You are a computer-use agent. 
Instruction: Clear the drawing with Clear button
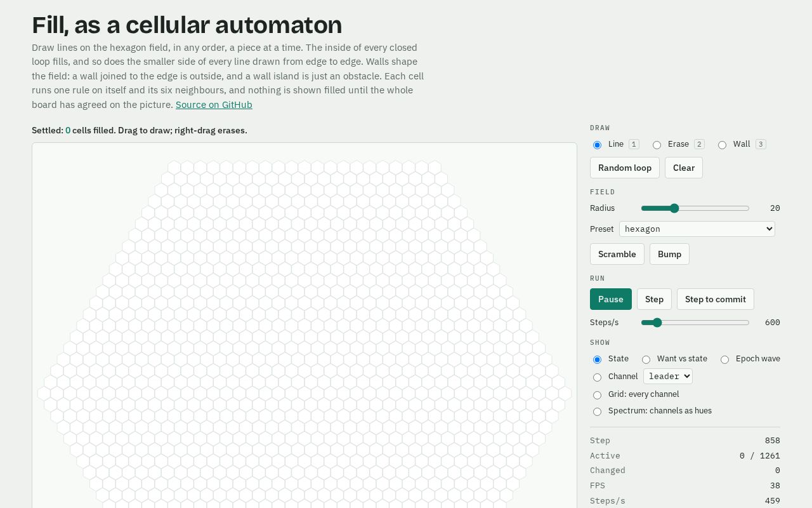684,168
